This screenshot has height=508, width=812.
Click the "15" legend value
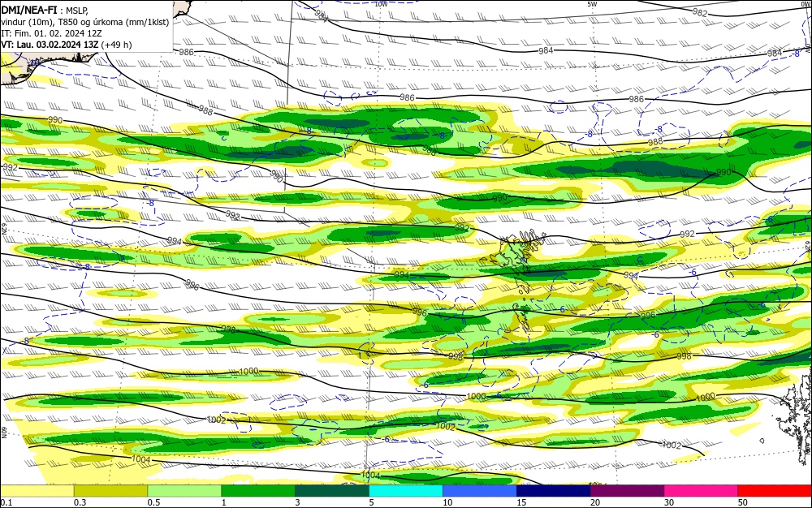521,502
